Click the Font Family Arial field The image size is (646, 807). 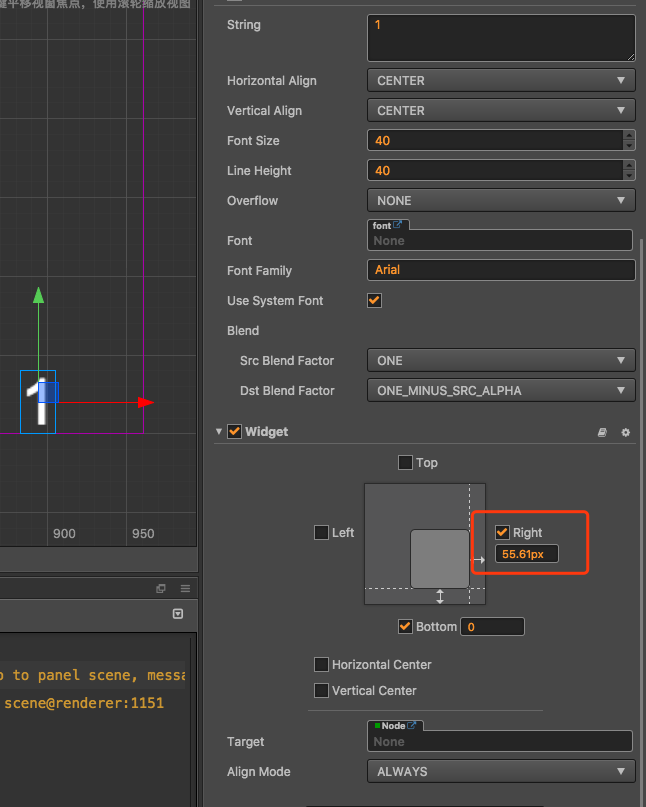tap(501, 270)
